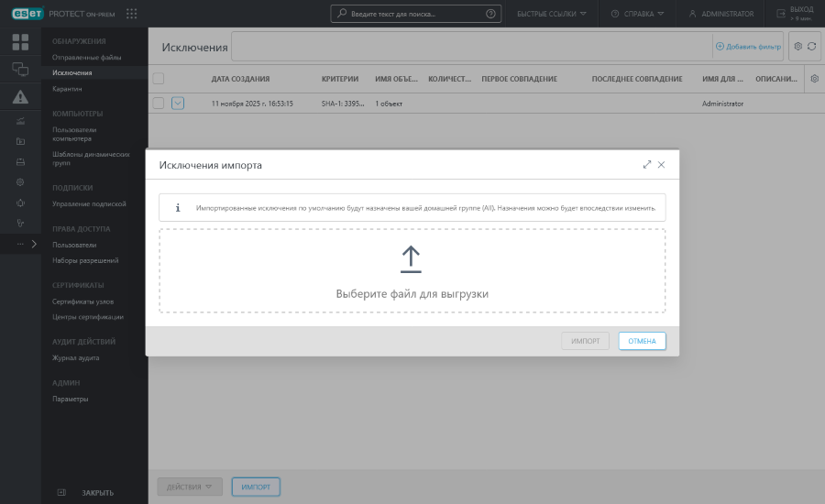825x504 pixels.
Task: Click the logout icon next to ВЫХОД
Action: [x=781, y=14]
